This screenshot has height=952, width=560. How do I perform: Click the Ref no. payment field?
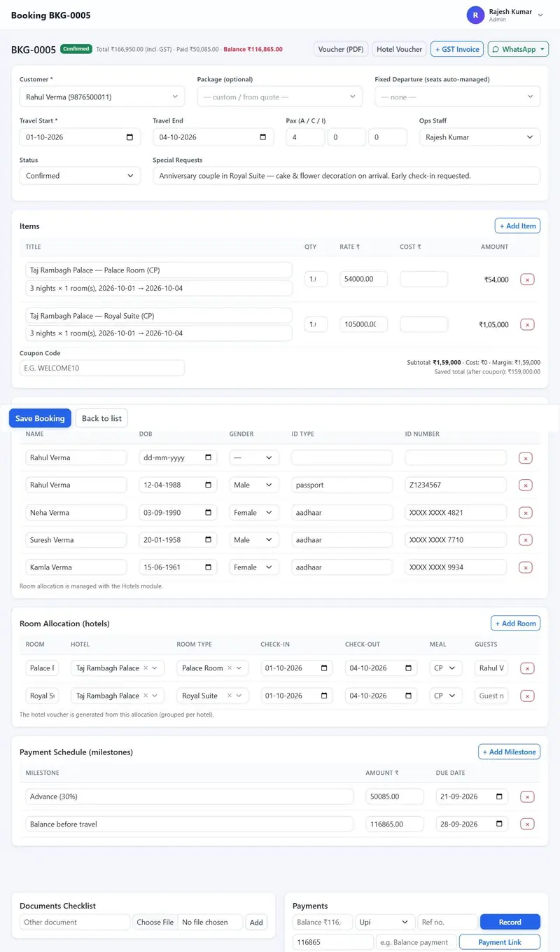pyautogui.click(x=447, y=922)
